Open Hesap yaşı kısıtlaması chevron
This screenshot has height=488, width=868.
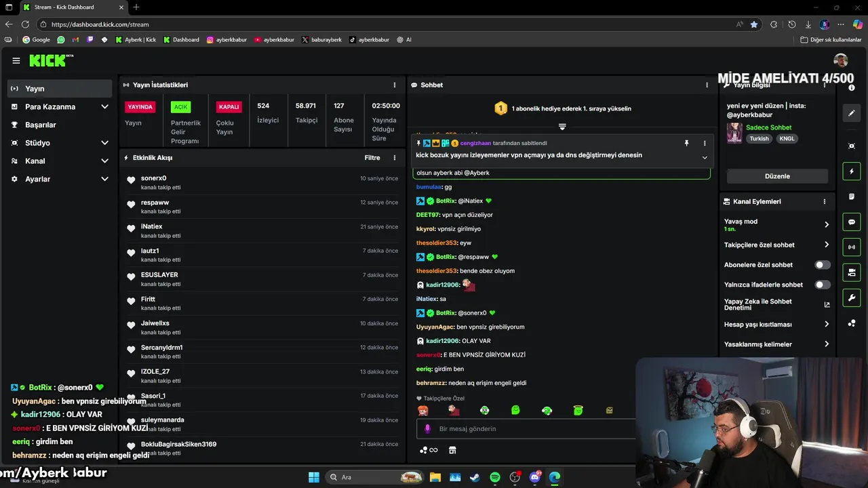coord(826,325)
